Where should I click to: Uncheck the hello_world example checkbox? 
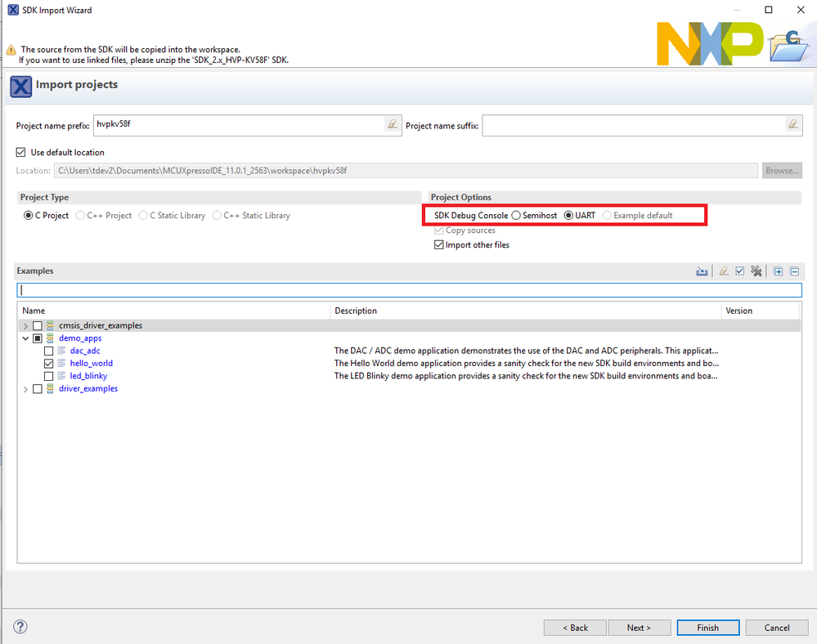(48, 364)
